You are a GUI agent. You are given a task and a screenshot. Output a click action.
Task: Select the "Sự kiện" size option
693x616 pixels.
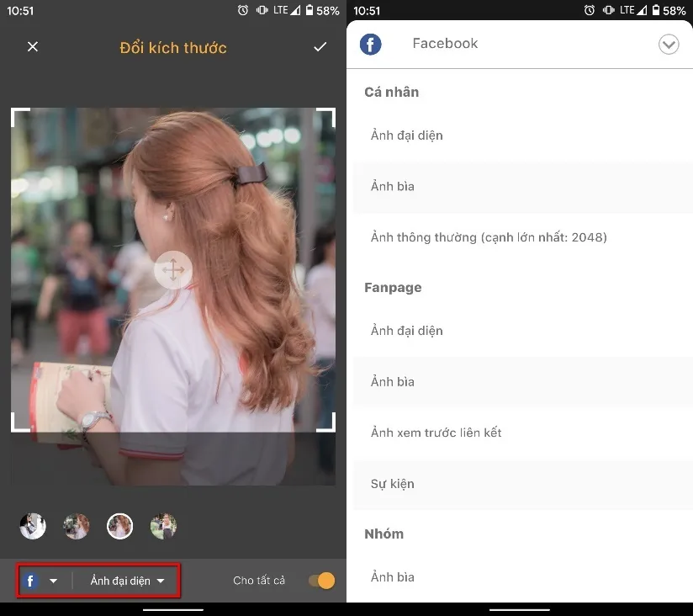(x=391, y=484)
